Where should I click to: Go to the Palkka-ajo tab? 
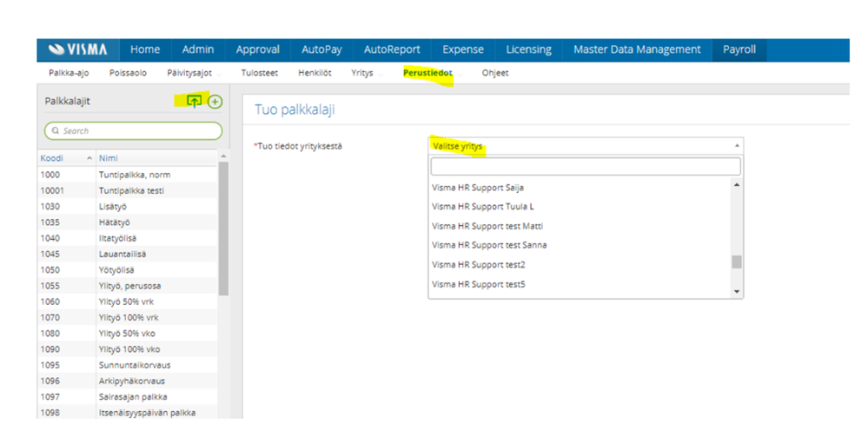point(69,73)
